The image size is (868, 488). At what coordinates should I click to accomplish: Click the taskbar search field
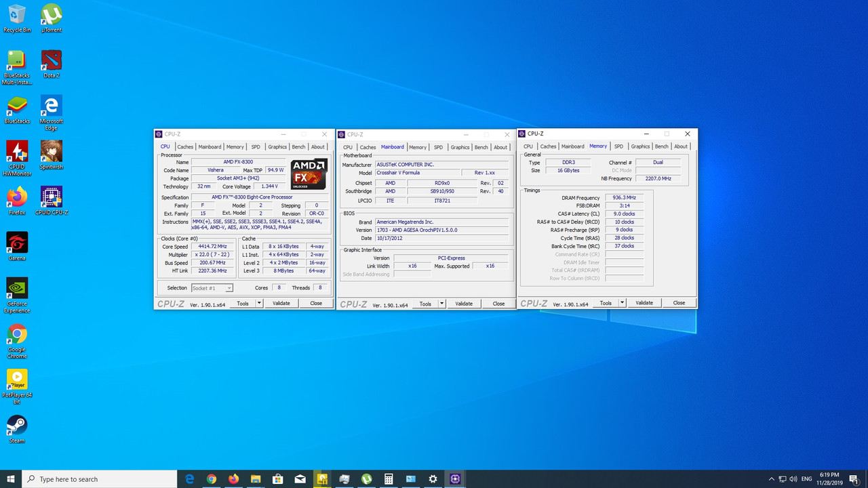coord(95,479)
